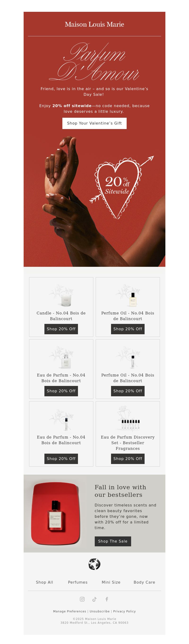Open the TikTok icon link
The width and height of the screenshot is (189, 644).
tap(94, 599)
